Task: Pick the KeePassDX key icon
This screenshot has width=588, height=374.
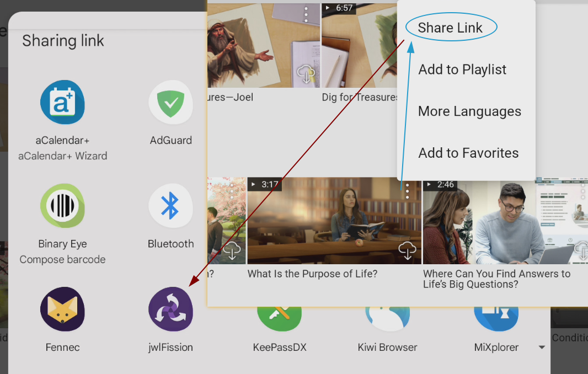Action: click(x=279, y=319)
